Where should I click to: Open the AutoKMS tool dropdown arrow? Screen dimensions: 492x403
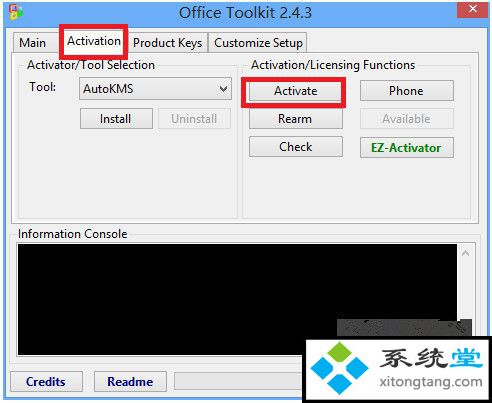click(x=223, y=89)
